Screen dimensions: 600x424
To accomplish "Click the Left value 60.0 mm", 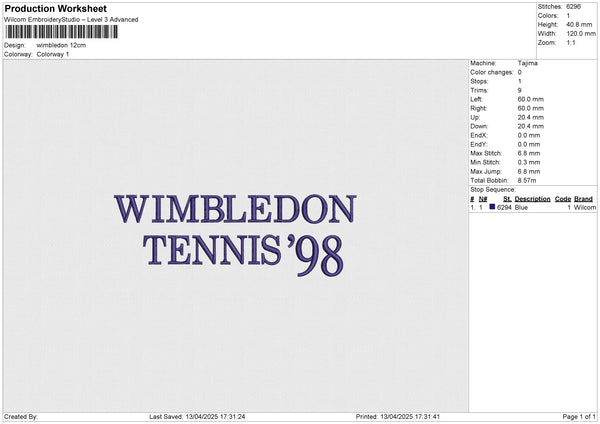I will [x=531, y=99].
